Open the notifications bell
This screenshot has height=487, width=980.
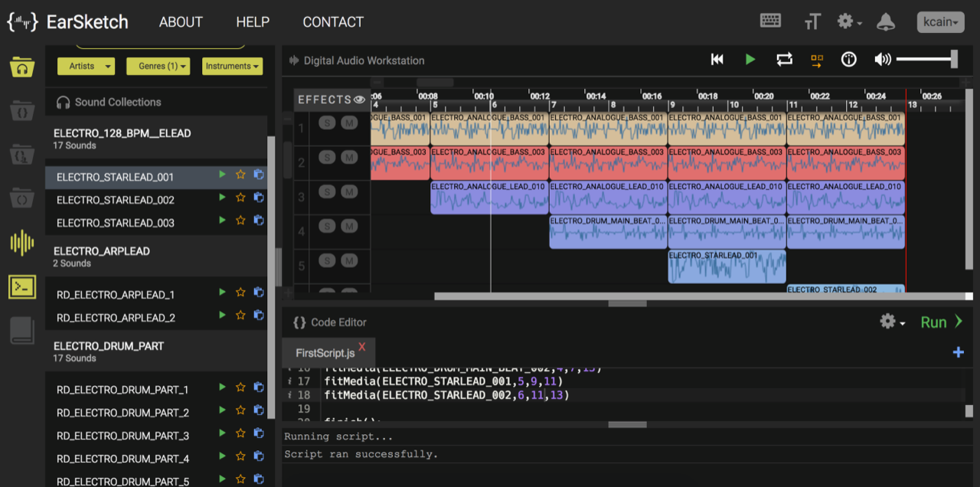click(x=886, y=22)
